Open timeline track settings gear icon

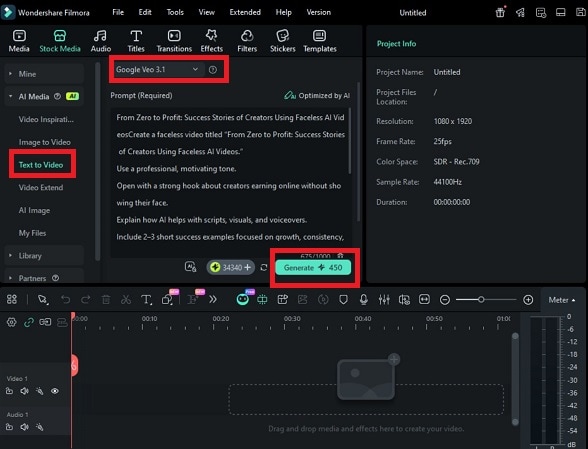tap(12, 322)
